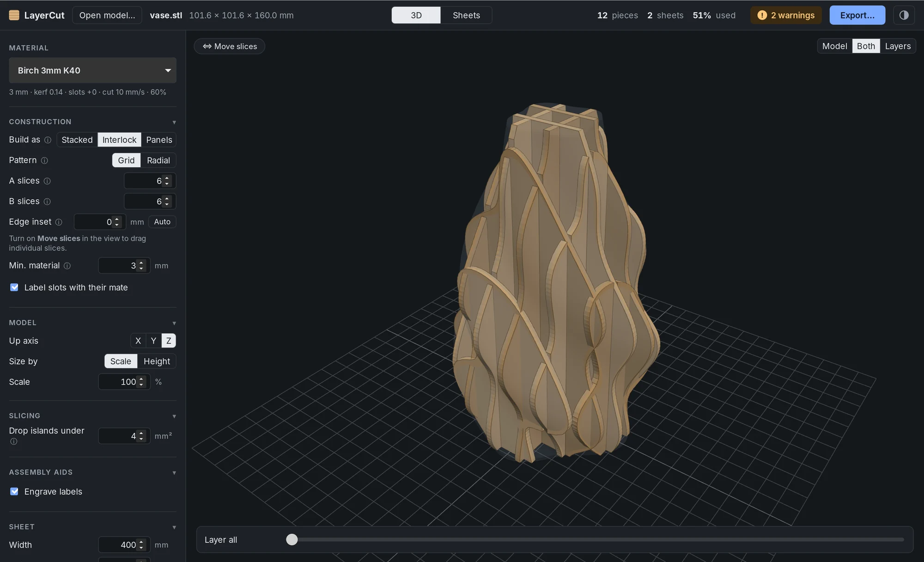Switch to the Sheets view tab

tap(466, 15)
